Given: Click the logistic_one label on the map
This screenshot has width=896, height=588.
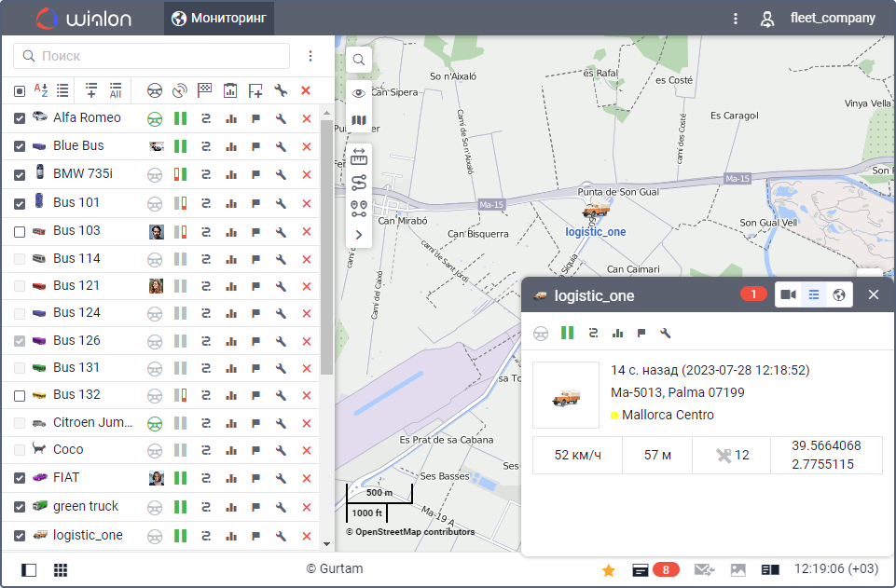Looking at the screenshot, I should point(596,232).
